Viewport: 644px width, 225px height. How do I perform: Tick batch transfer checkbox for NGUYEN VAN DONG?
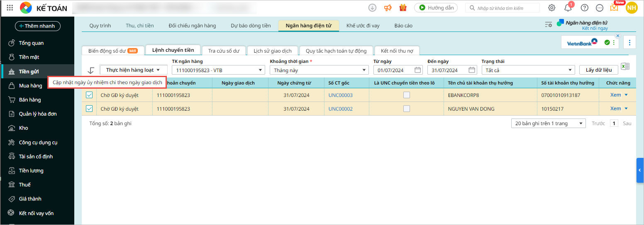click(407, 109)
